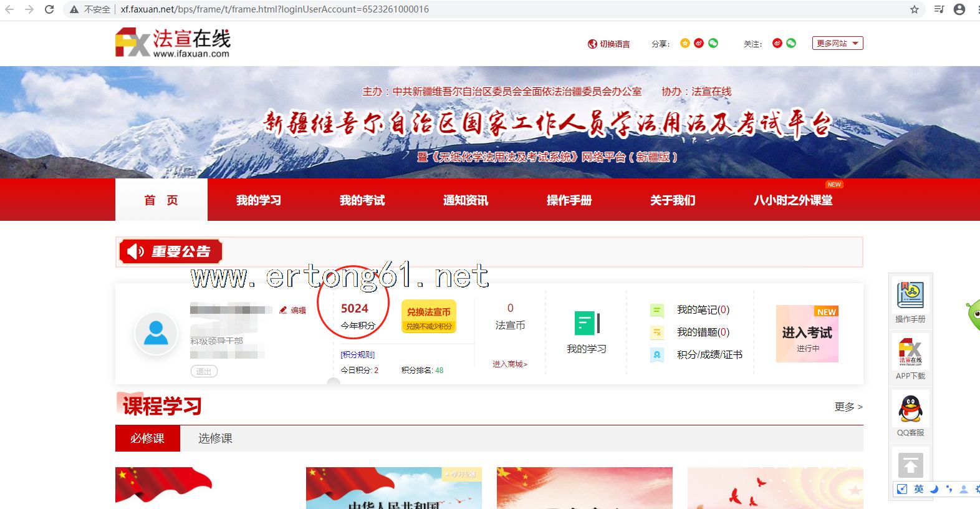980x509 pixels.
Task: Select the 必修课 tab
Action: (x=148, y=439)
